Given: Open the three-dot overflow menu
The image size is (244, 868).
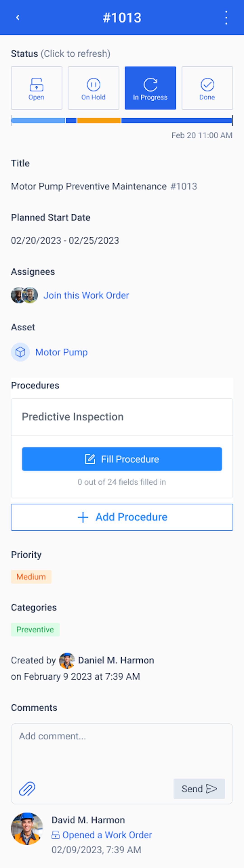Looking at the screenshot, I should pos(226,18).
